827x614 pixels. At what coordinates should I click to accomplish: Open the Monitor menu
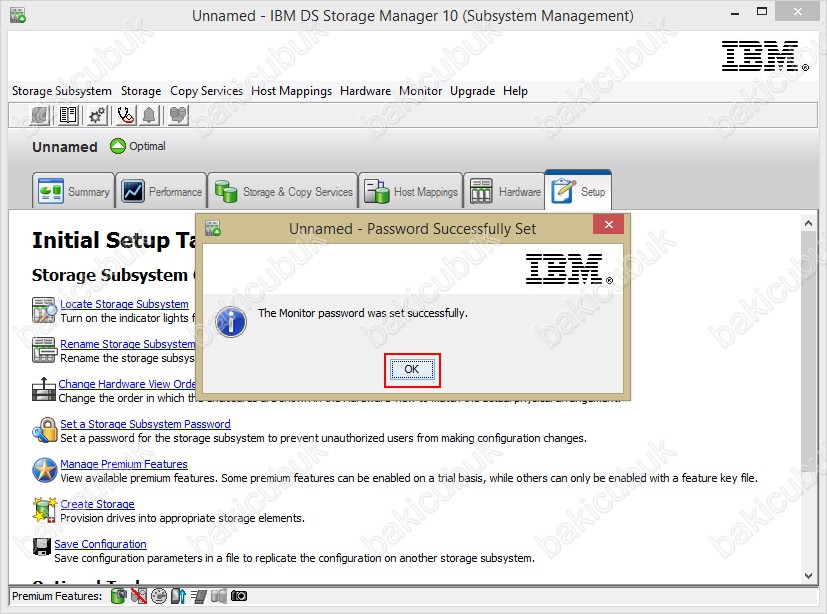[420, 91]
